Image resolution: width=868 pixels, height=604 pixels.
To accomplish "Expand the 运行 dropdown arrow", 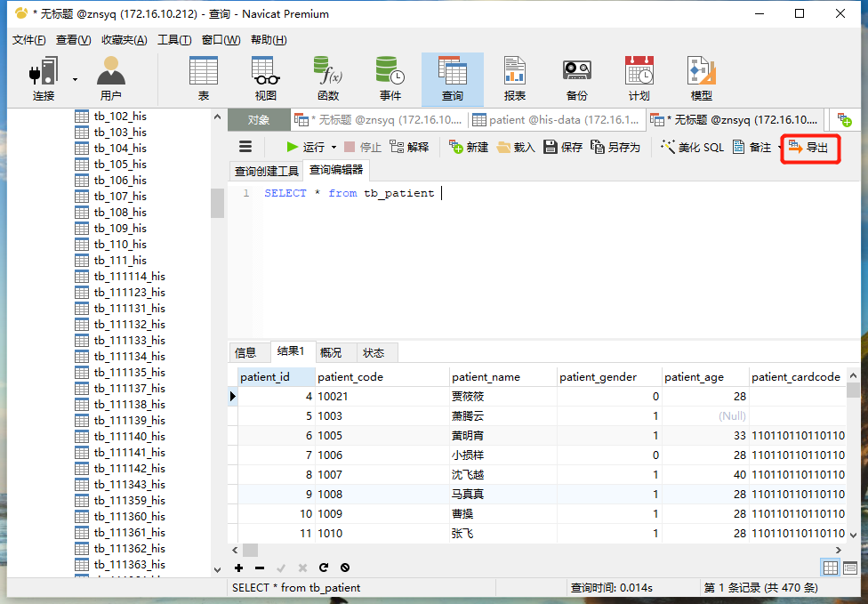I will tap(334, 148).
